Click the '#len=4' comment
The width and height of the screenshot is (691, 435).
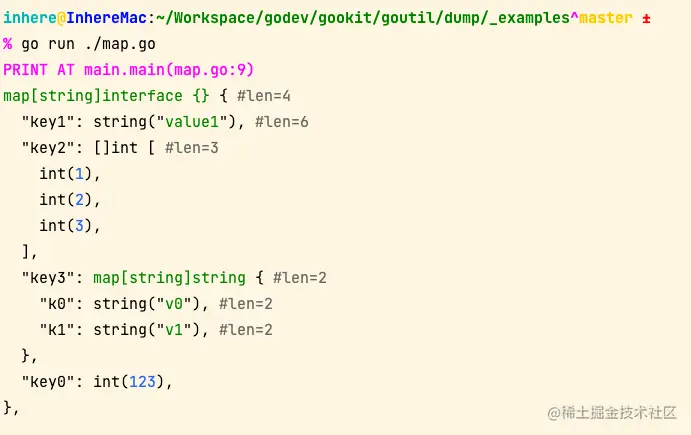(x=264, y=96)
